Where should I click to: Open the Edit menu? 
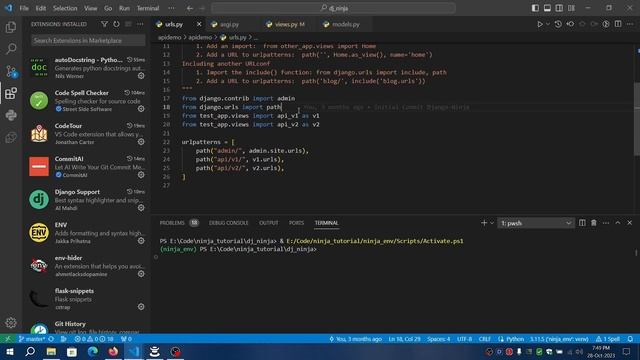(x=41, y=8)
